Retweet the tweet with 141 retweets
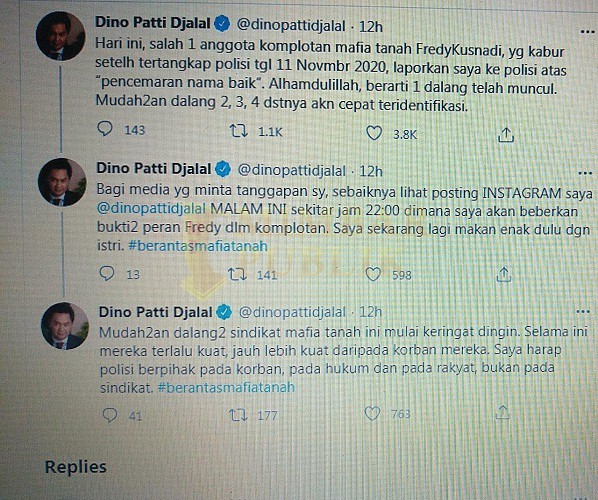 (x=237, y=274)
